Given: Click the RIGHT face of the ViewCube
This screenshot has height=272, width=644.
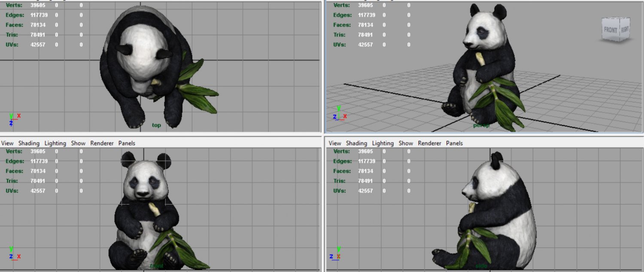Looking at the screenshot, I should [x=624, y=30].
